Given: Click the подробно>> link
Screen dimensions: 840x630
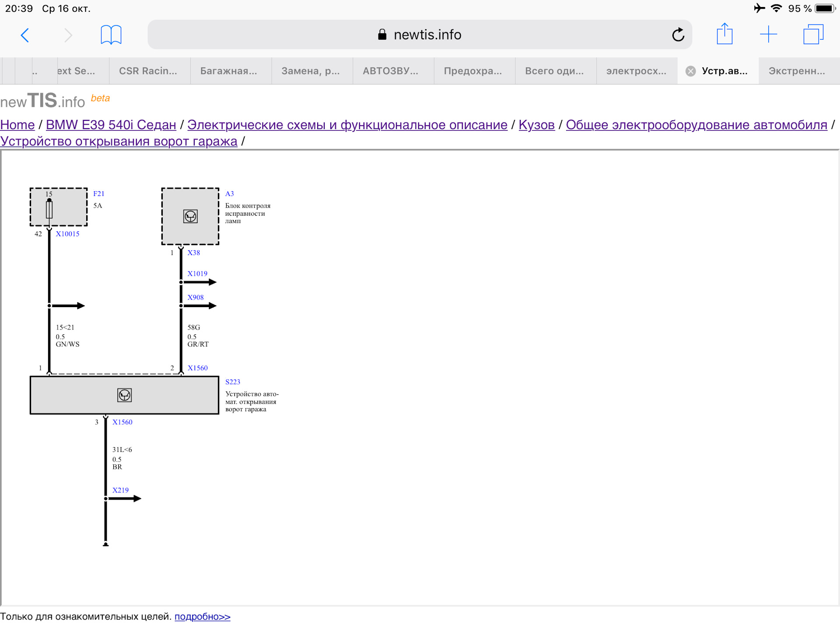Looking at the screenshot, I should 202,616.
